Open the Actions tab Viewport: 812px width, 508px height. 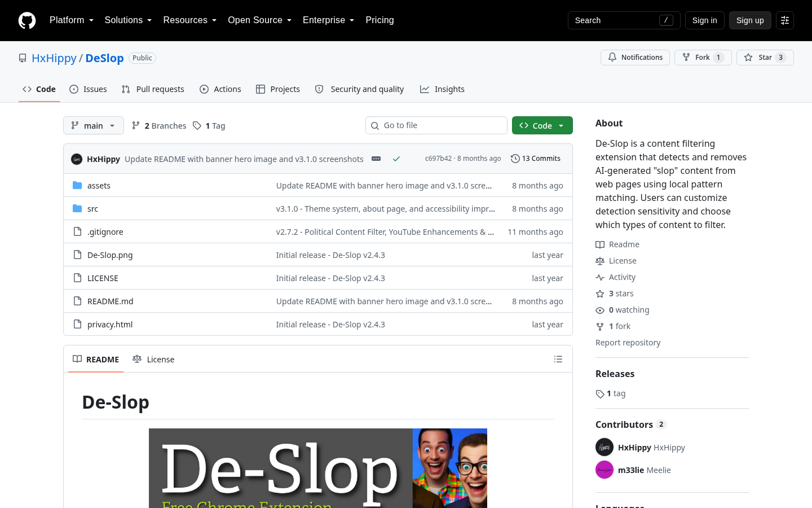pos(220,89)
